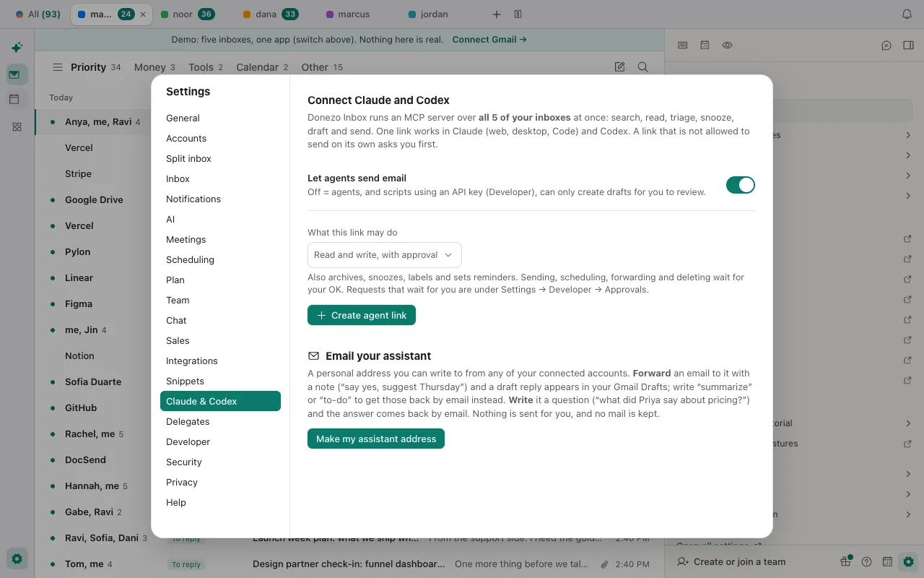Select the Calendar split inbox tab
Image resolution: width=924 pixels, height=578 pixels.
click(x=262, y=67)
